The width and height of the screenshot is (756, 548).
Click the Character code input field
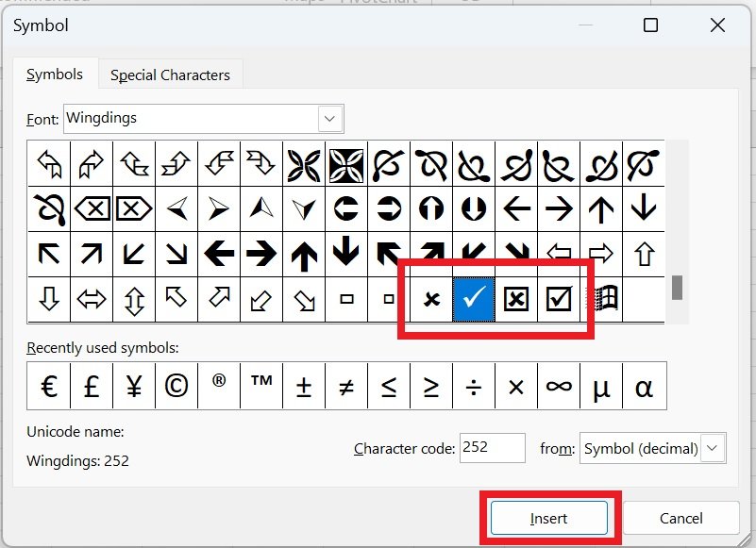pos(493,448)
